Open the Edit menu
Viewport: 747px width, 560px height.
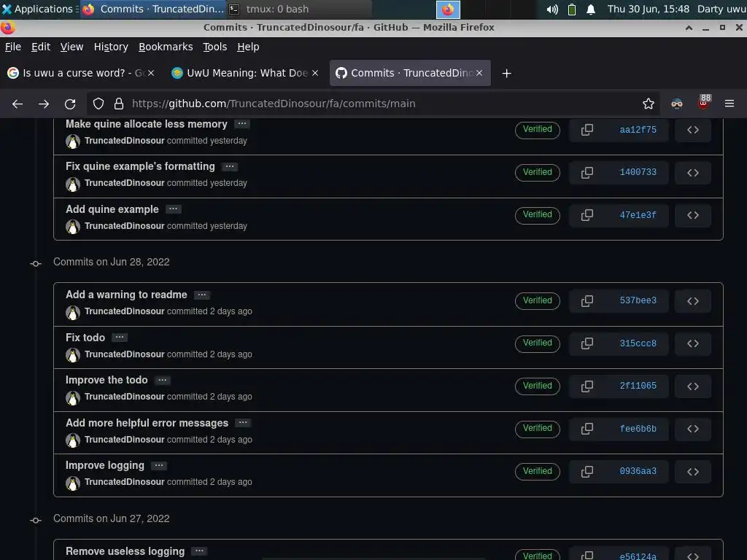(x=41, y=47)
